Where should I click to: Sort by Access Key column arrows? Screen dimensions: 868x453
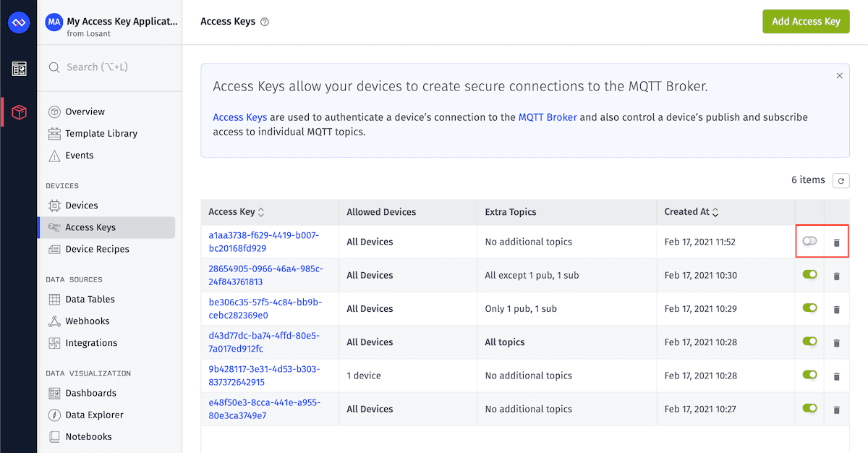click(x=261, y=212)
